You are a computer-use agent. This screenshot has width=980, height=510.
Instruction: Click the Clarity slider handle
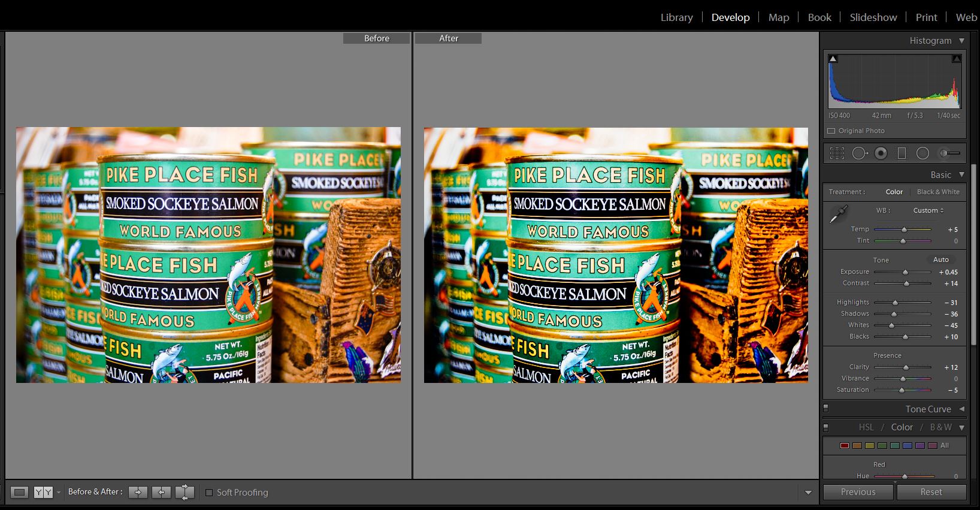point(906,367)
